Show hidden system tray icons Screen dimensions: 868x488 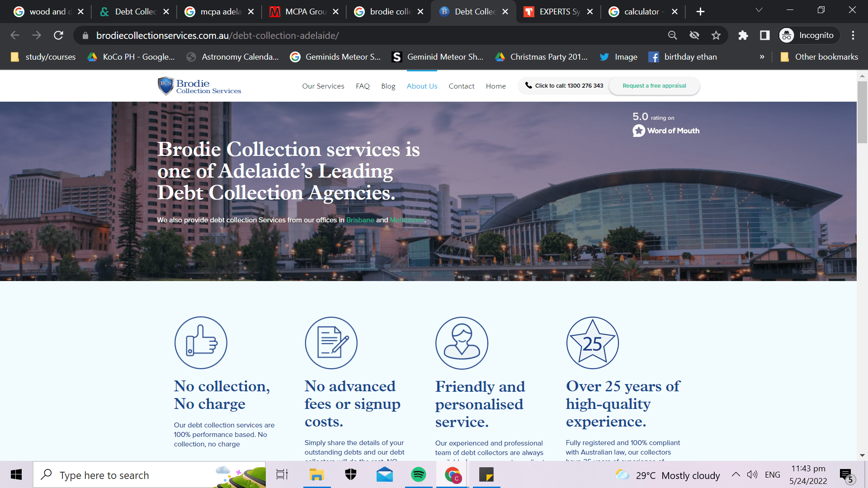(736, 474)
